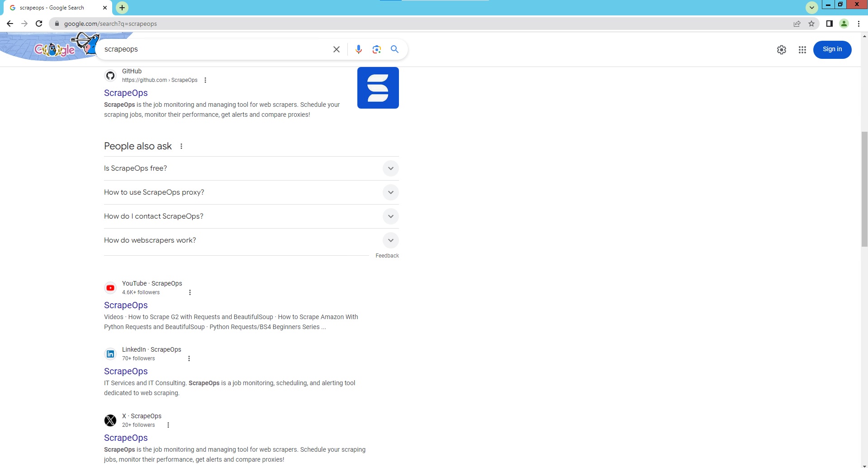Clear the search query with the X icon
This screenshot has width=868, height=468.
tap(336, 49)
